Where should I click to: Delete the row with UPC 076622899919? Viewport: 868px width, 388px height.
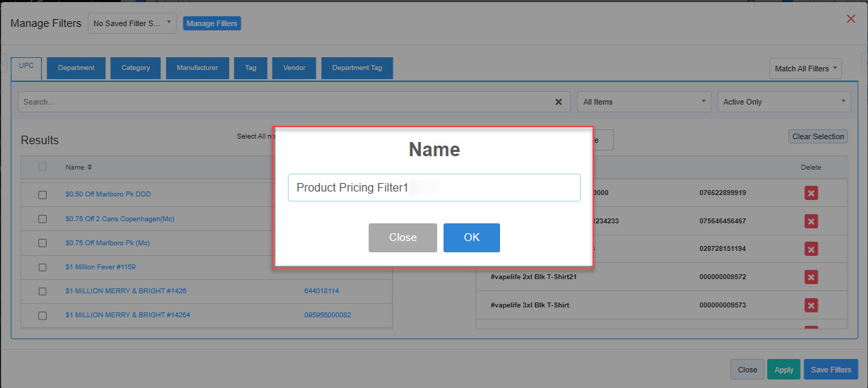[x=811, y=193]
